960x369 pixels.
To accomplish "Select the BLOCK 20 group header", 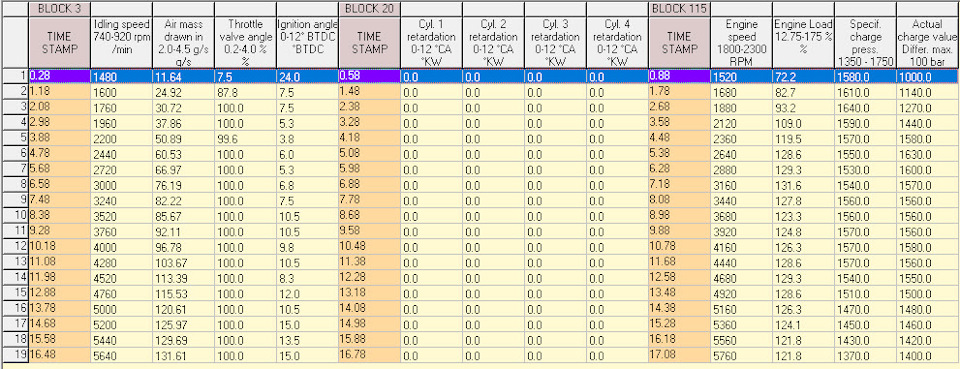I will [x=369, y=9].
